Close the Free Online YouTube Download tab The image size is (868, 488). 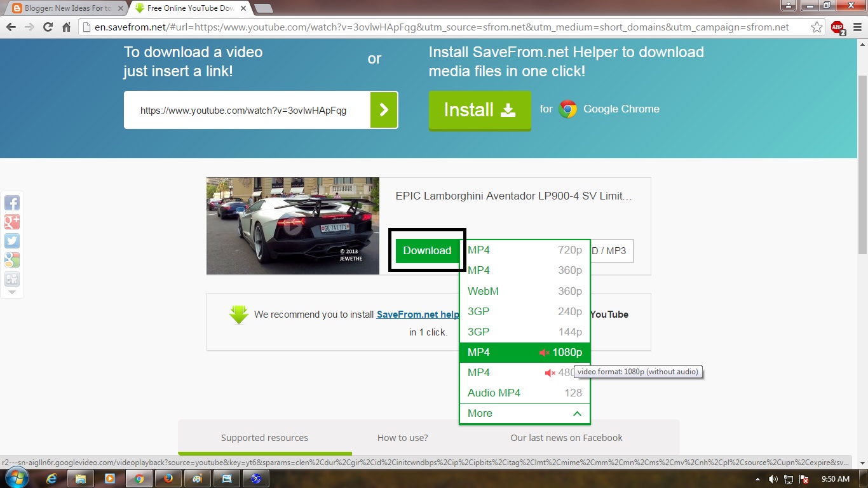(x=243, y=8)
